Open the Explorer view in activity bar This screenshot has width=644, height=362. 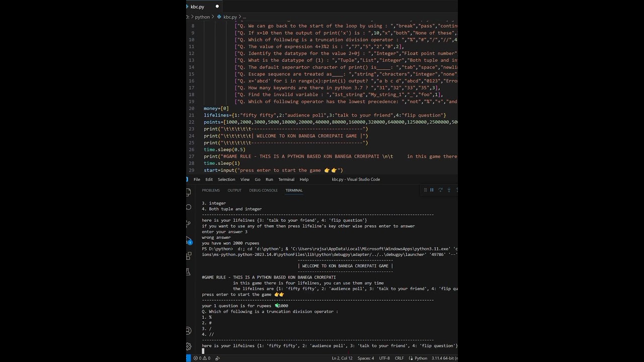pos(189,192)
